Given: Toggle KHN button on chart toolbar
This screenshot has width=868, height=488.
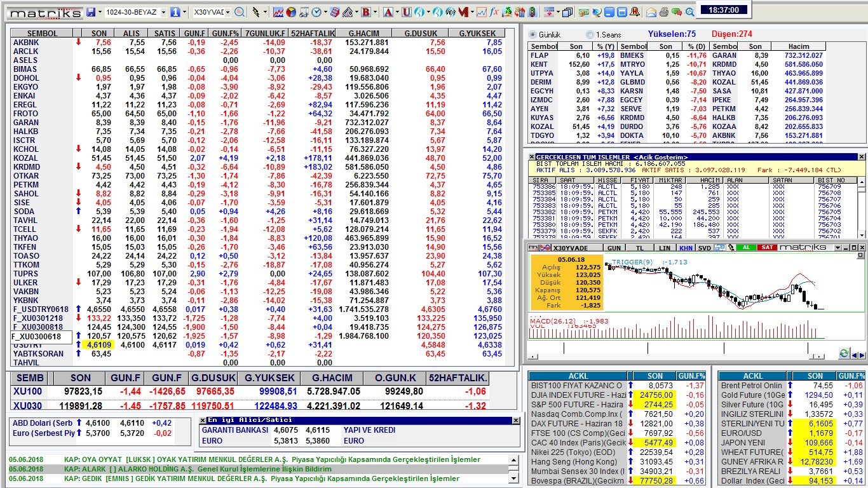Looking at the screenshot, I should pos(686,248).
